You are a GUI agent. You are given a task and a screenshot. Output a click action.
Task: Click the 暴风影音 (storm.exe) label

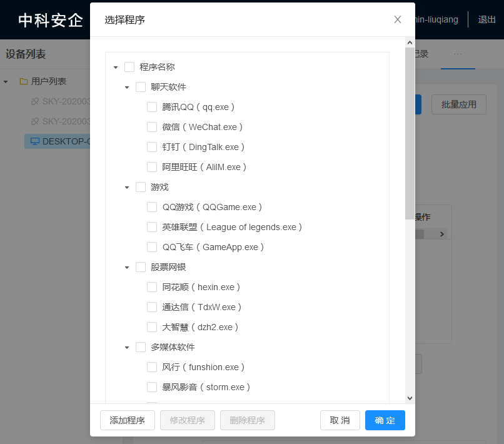(206, 387)
